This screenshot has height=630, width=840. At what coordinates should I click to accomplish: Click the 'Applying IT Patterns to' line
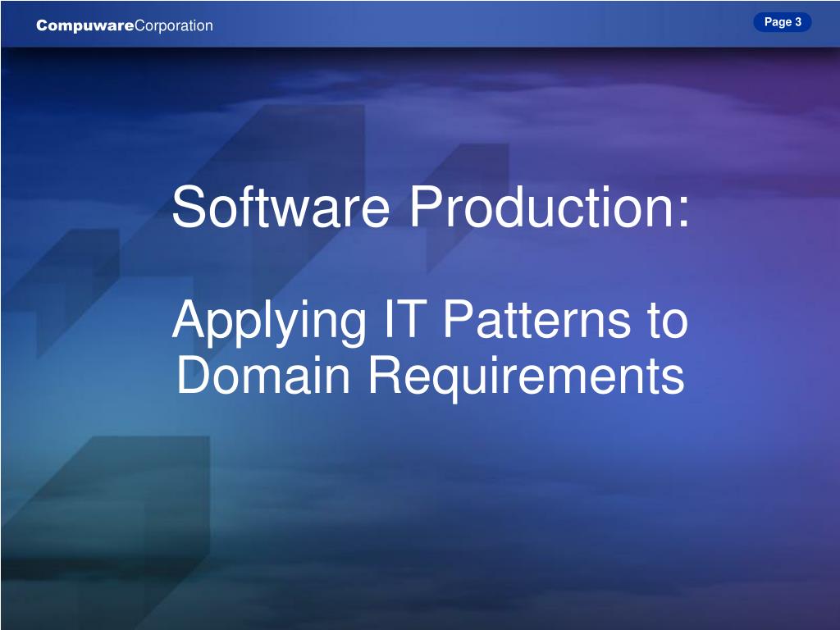coord(430,322)
